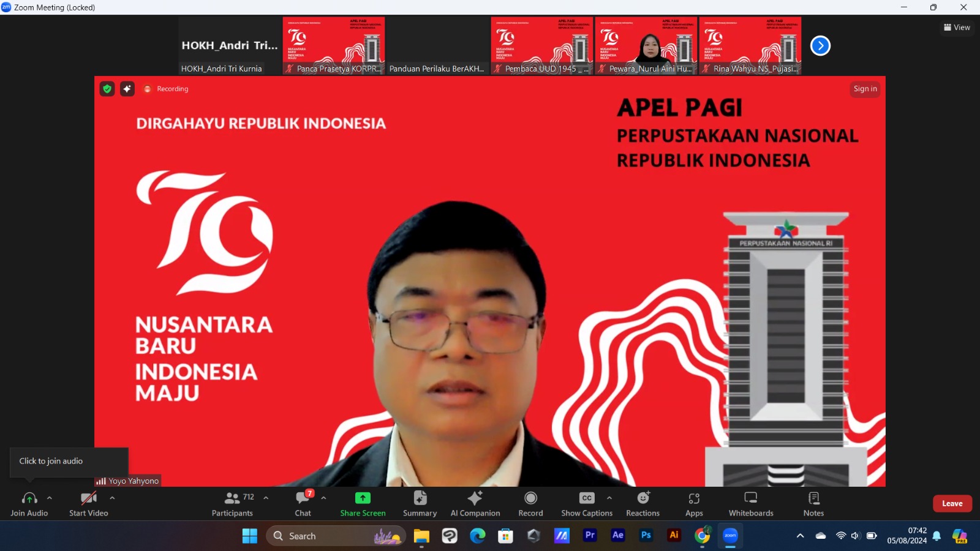Open Microsoft Edge from taskbar
Screen dimensions: 980x551
tap(478, 536)
